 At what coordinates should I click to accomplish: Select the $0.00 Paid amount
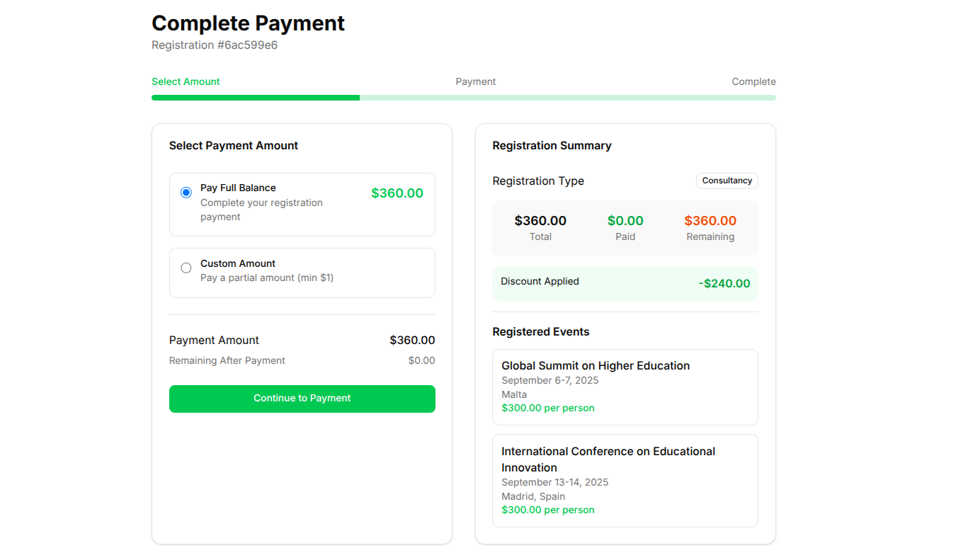coord(625,220)
